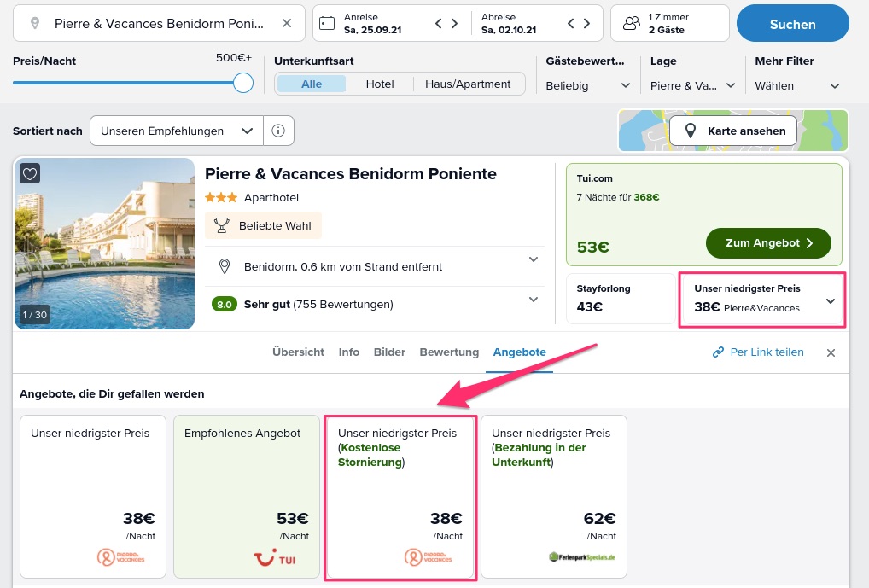Open the hotel pool photo
Viewport: 869px width, 588px height.
[105, 244]
